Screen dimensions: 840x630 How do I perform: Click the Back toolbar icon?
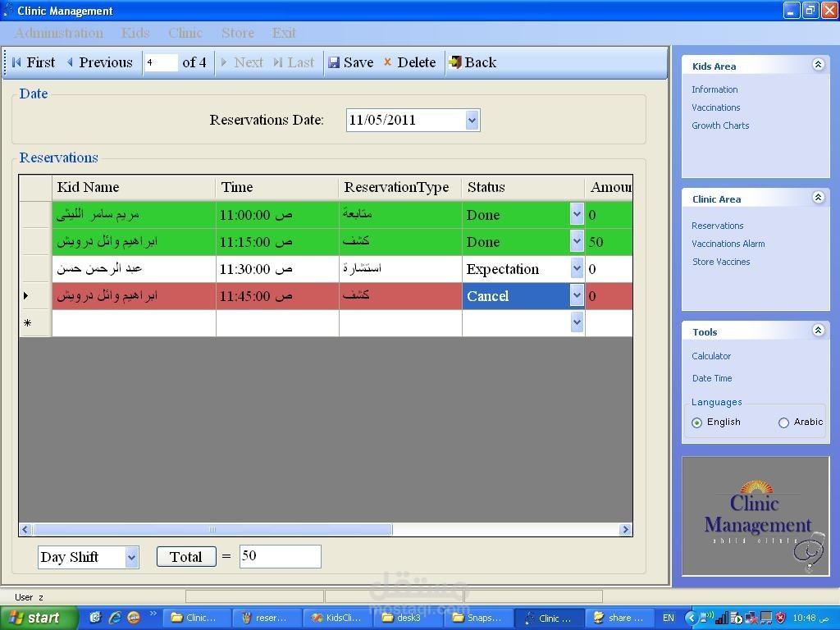pos(454,62)
